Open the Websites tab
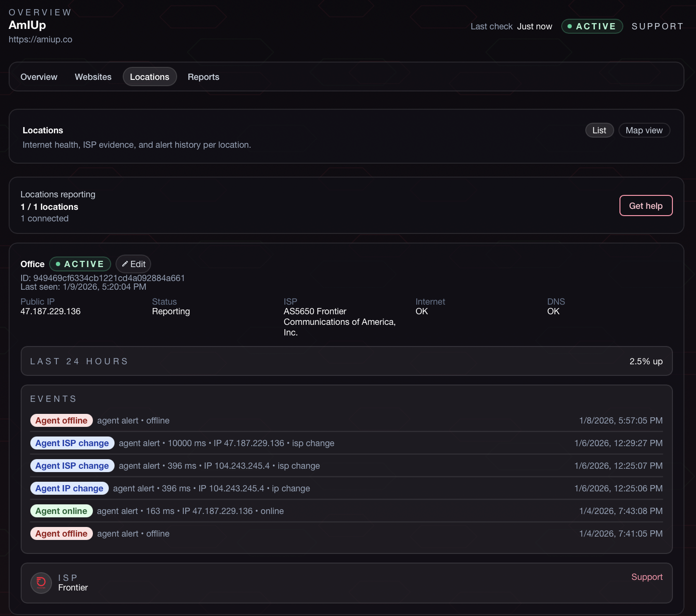The height and width of the screenshot is (616, 696). (x=93, y=77)
